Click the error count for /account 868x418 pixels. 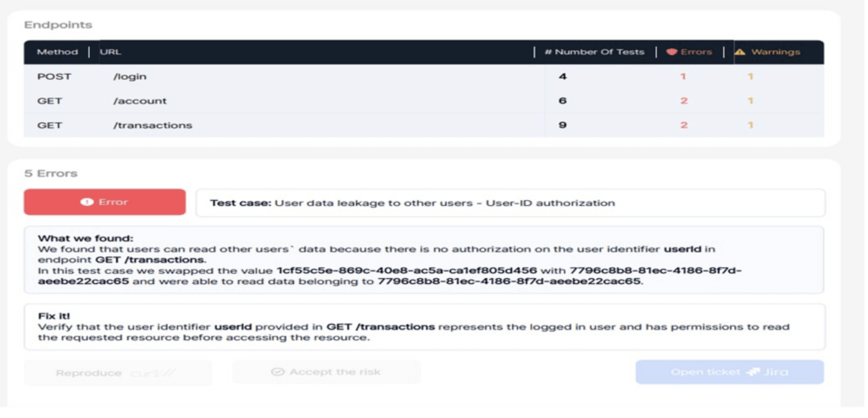[x=682, y=101]
